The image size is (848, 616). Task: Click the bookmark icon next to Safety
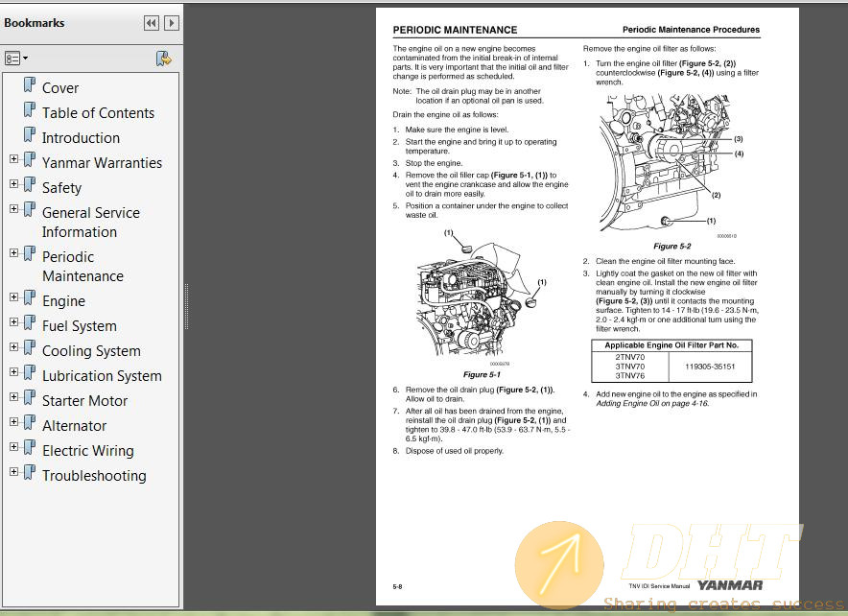tap(30, 185)
